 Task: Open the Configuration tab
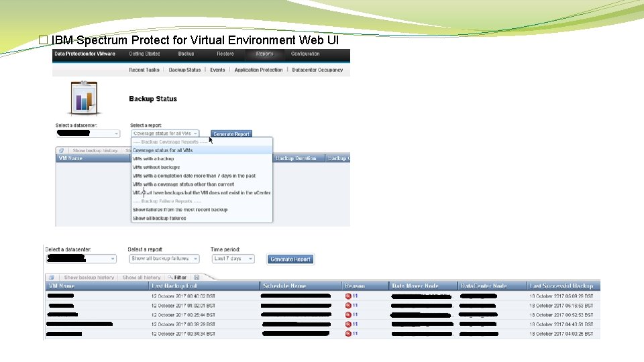[305, 54]
